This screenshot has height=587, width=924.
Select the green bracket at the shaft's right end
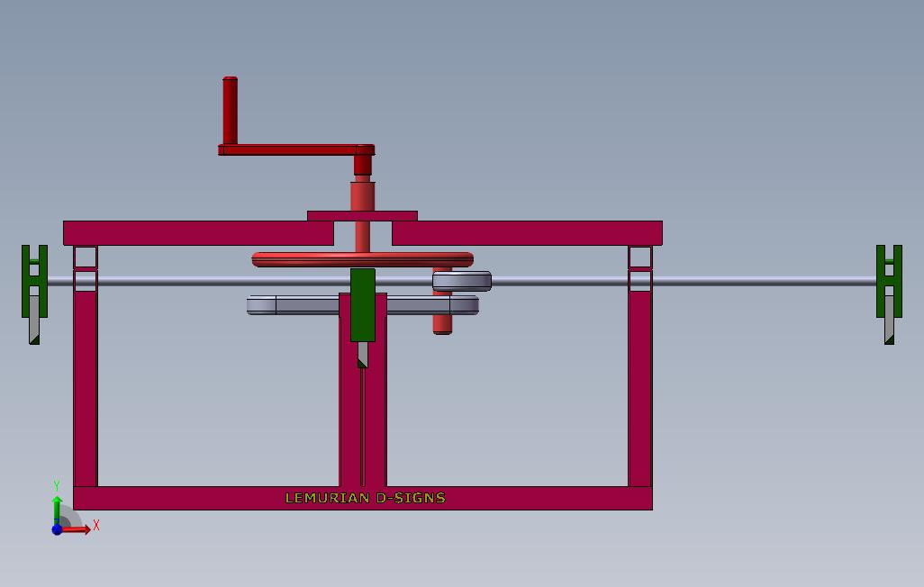pyautogui.click(x=889, y=281)
